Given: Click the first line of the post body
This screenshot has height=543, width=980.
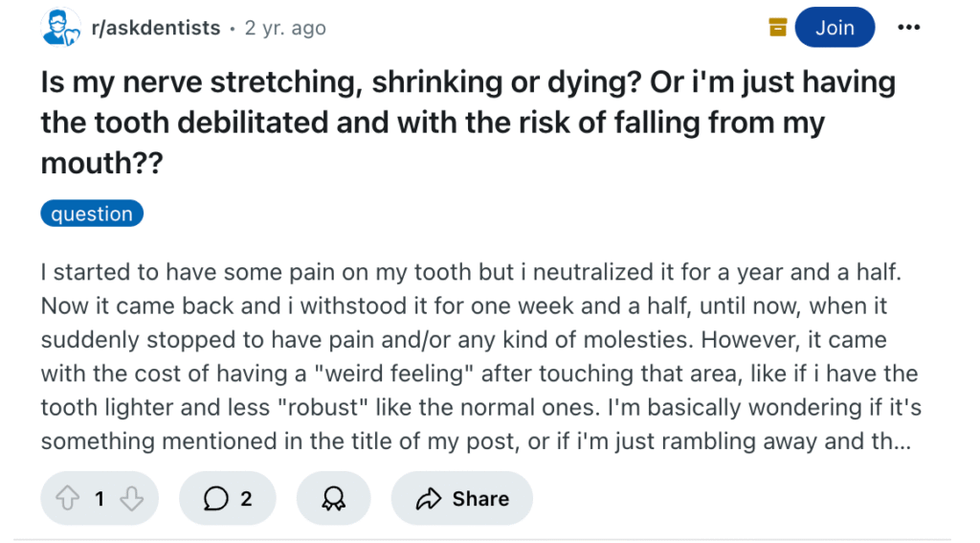Looking at the screenshot, I should pos(471,272).
